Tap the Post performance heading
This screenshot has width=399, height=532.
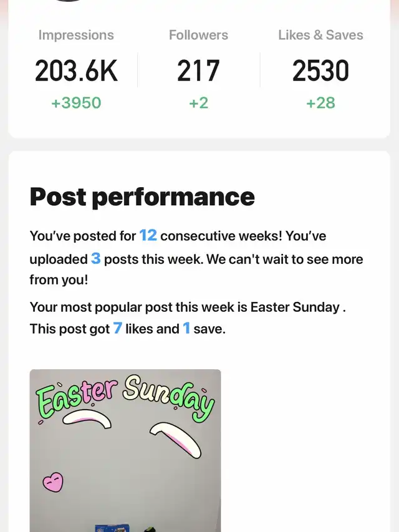(142, 197)
